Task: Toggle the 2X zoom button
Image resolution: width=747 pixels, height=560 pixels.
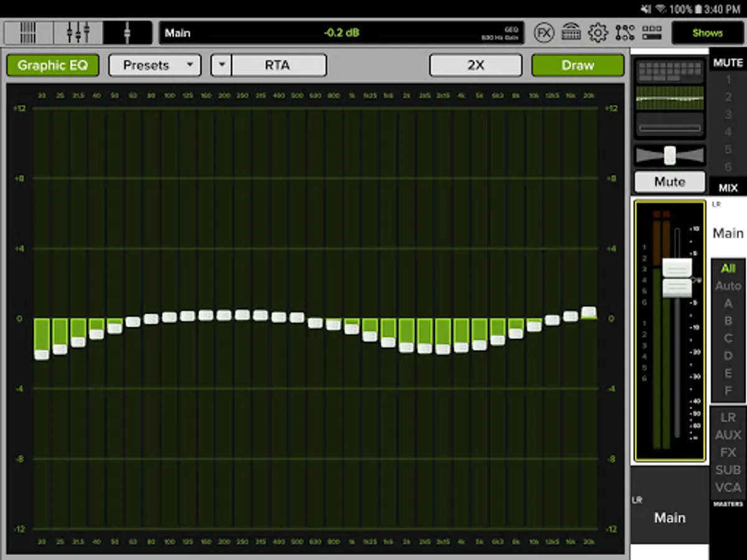Action: (476, 65)
